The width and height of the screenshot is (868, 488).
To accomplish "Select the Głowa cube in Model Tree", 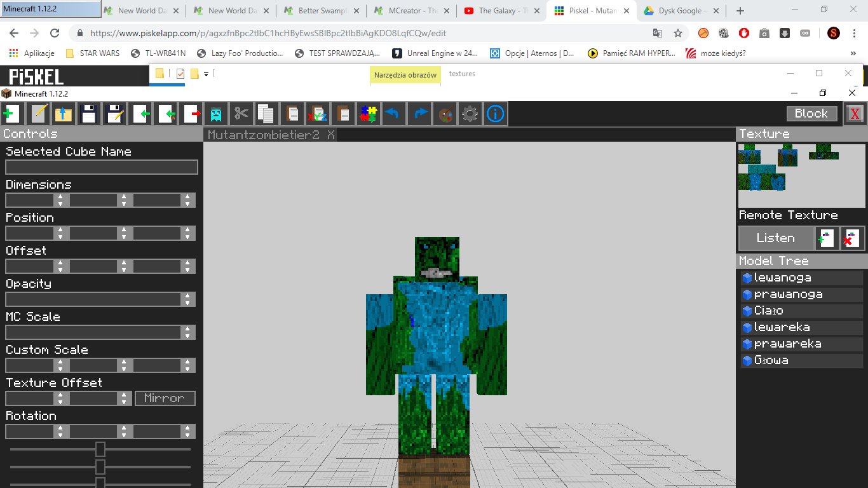I will click(771, 360).
